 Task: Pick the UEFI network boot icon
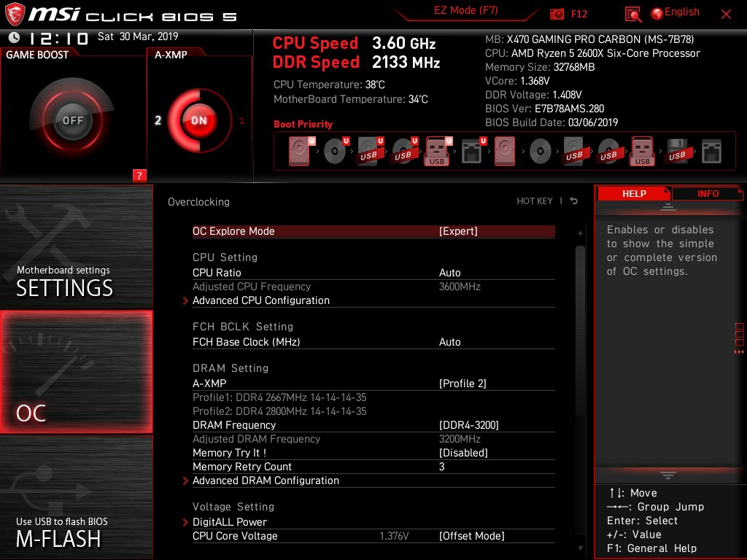473,151
